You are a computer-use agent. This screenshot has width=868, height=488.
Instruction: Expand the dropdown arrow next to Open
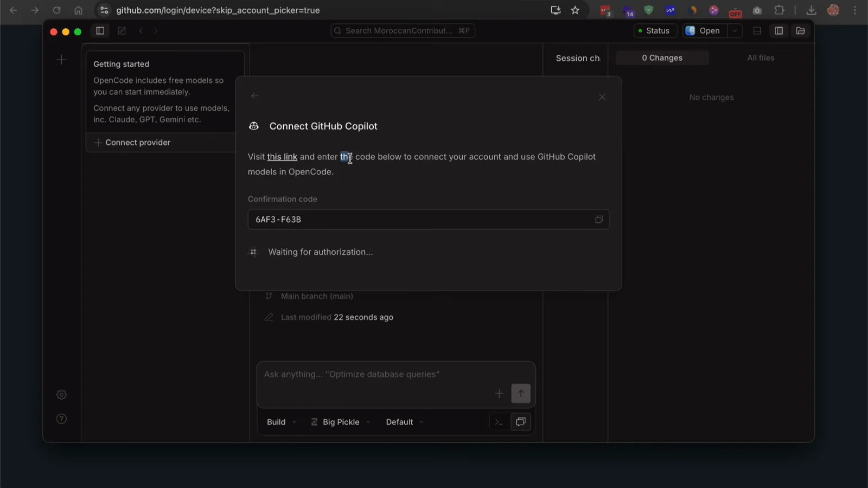(x=735, y=31)
